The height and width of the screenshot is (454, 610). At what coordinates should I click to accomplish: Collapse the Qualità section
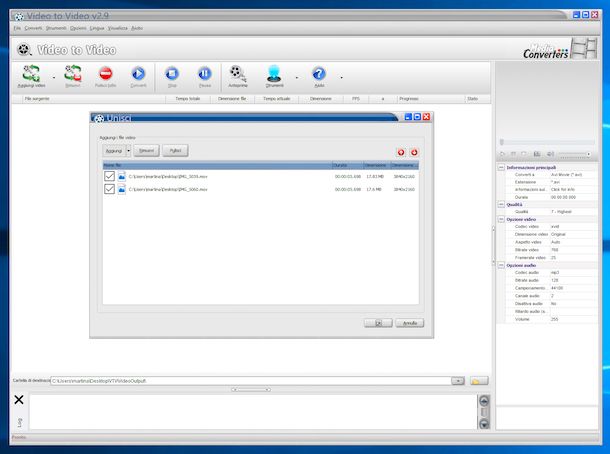(x=501, y=204)
